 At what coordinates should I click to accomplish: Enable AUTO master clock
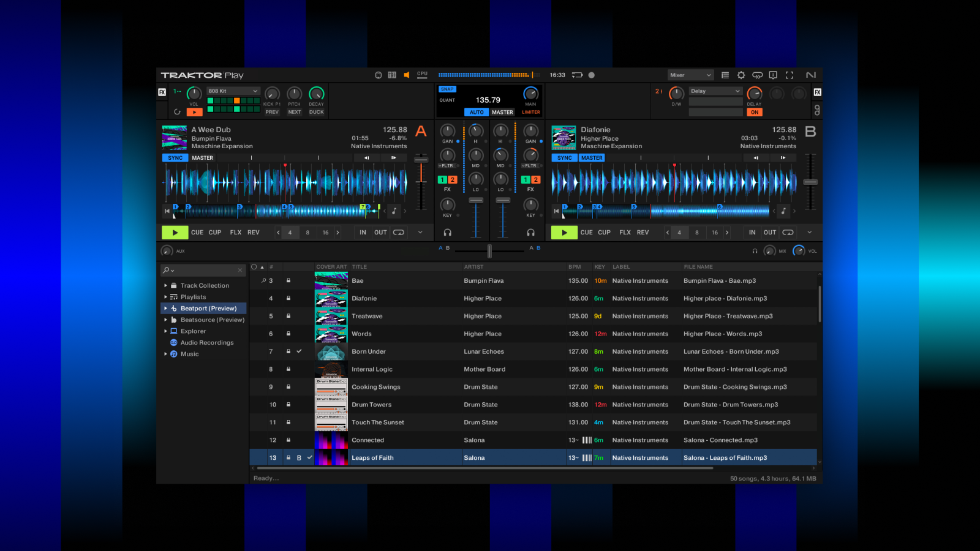pos(477,113)
